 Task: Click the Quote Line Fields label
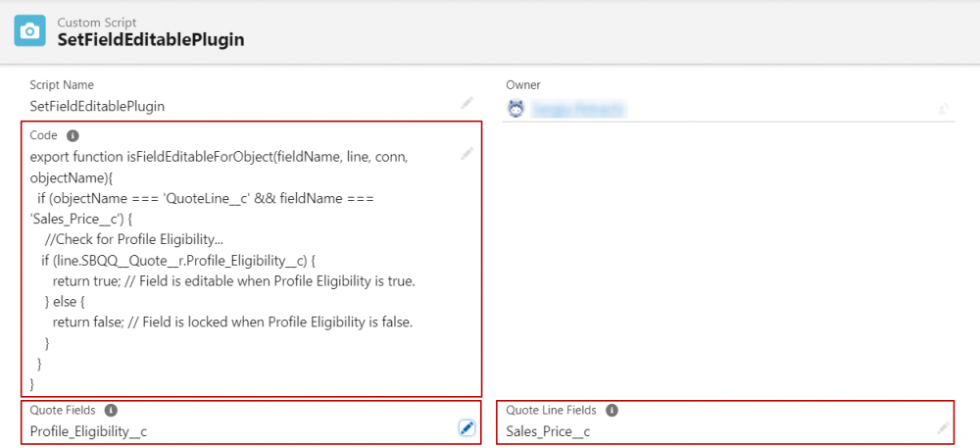click(x=551, y=411)
